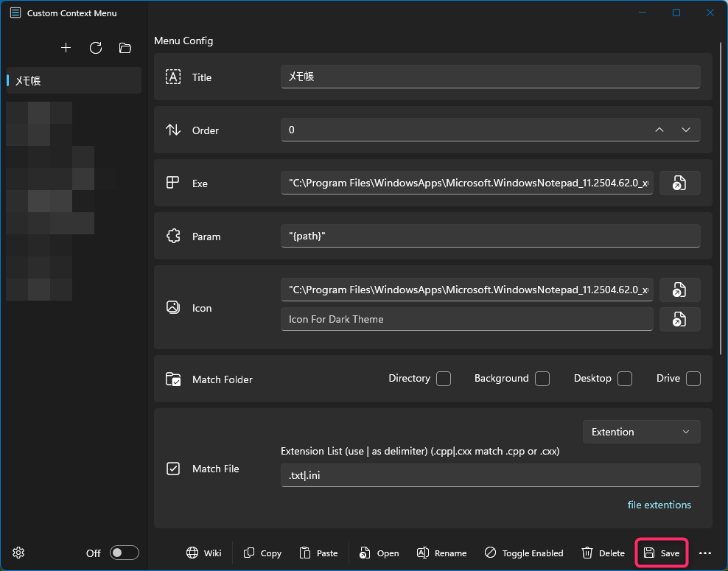Open the Wiki page
The height and width of the screenshot is (571, 728).
(204, 553)
